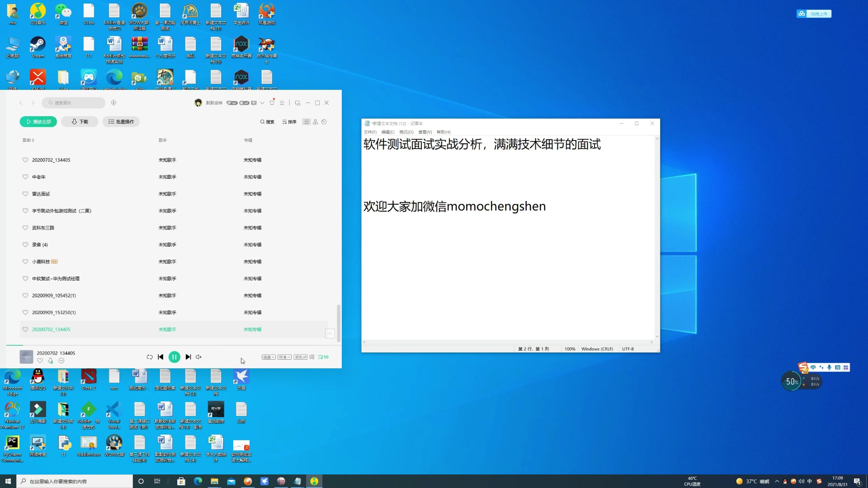This screenshot has height=488, width=868.
Task: Click Notepad horizontal scrollbar right arrow
Action: (651, 342)
